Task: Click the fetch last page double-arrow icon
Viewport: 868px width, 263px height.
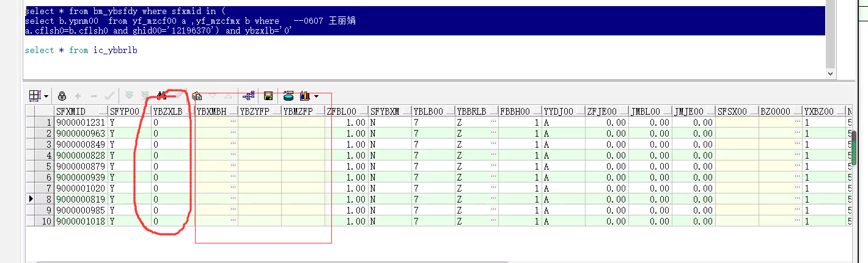Action: pos(145,96)
